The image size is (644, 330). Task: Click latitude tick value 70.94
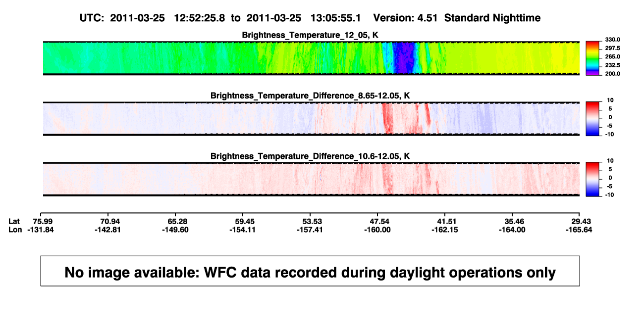[x=110, y=221]
